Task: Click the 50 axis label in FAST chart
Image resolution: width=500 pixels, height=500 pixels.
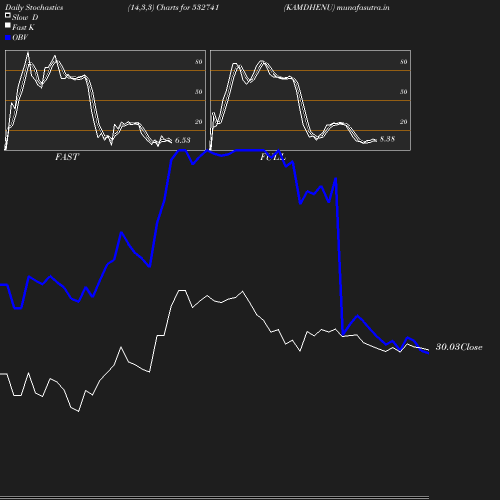Action: click(199, 92)
